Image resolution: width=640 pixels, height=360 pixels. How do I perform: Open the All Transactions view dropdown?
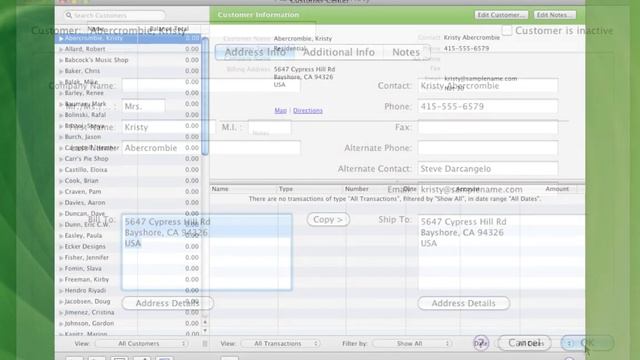(280, 344)
